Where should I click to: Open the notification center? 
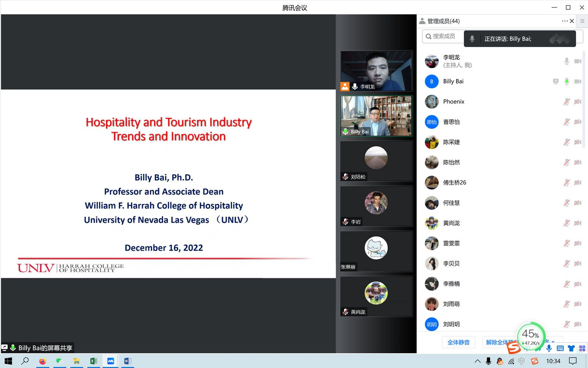[x=573, y=361]
